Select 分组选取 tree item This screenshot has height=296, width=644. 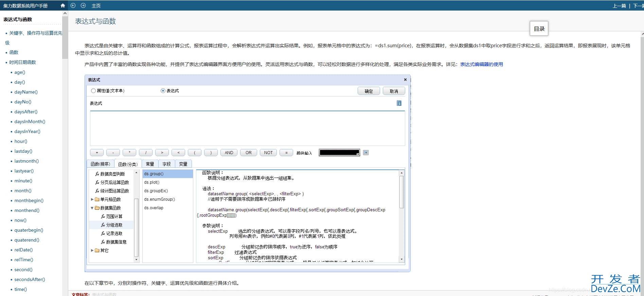[x=114, y=225]
